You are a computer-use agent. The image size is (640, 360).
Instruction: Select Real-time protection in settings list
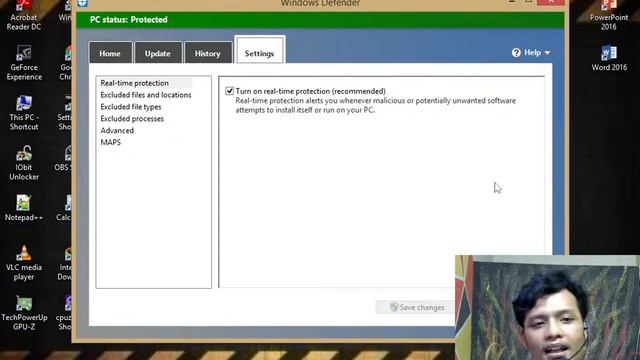point(134,83)
